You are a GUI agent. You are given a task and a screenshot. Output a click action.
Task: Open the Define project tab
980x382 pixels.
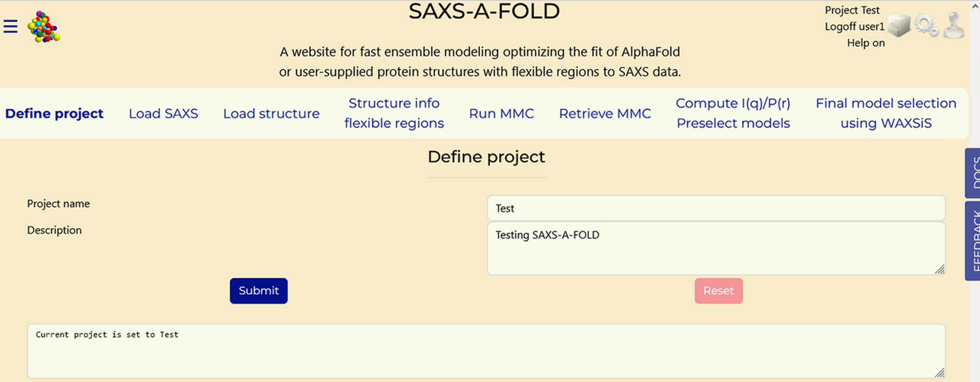(x=54, y=113)
